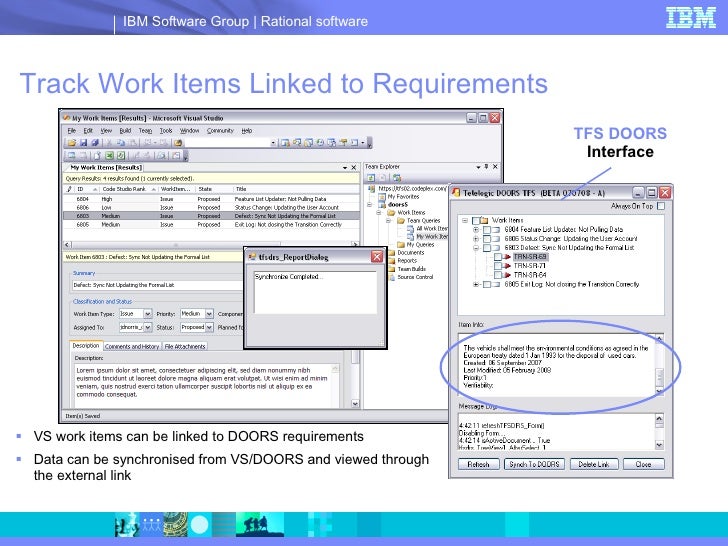Click the Save All icon in toolbar

point(95,143)
